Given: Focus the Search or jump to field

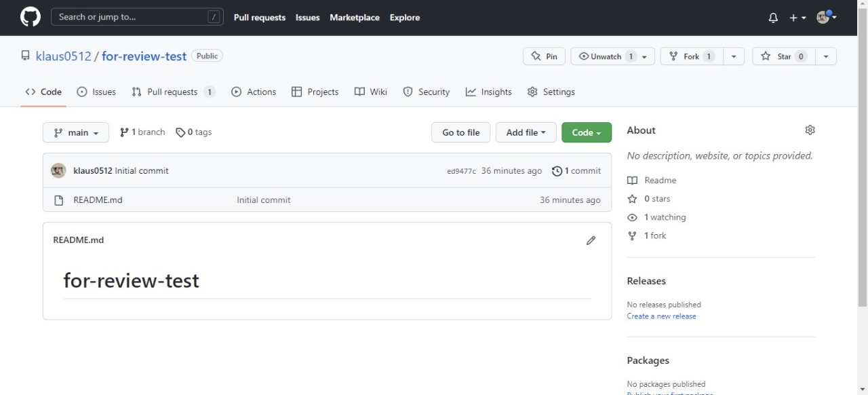Looking at the screenshot, I should point(137,17).
